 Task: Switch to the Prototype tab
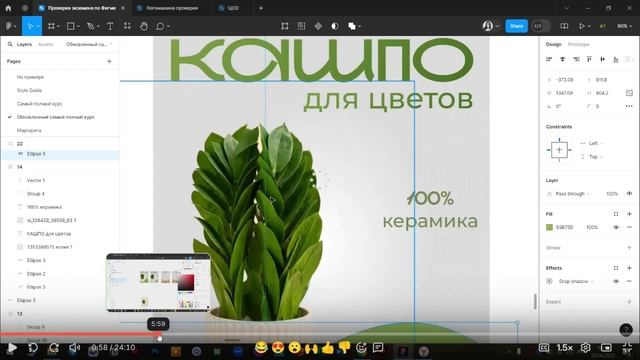click(x=578, y=44)
